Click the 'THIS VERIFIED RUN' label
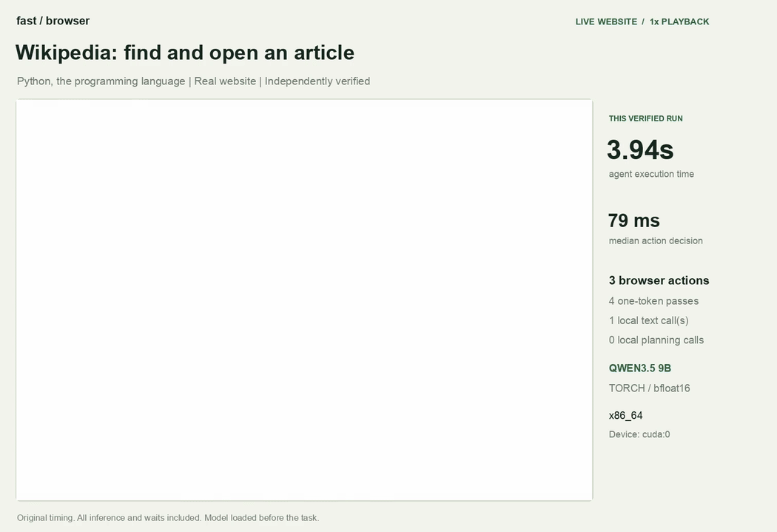 (x=646, y=118)
